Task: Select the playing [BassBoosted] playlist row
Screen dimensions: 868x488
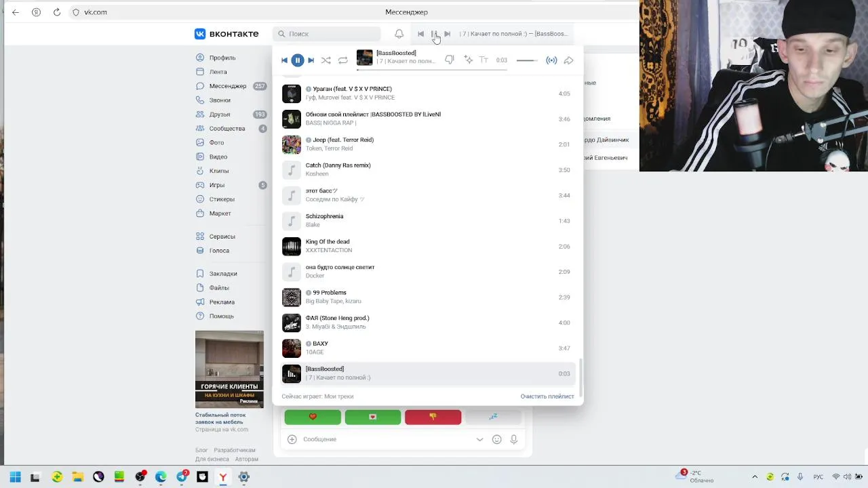Action: [x=427, y=373]
